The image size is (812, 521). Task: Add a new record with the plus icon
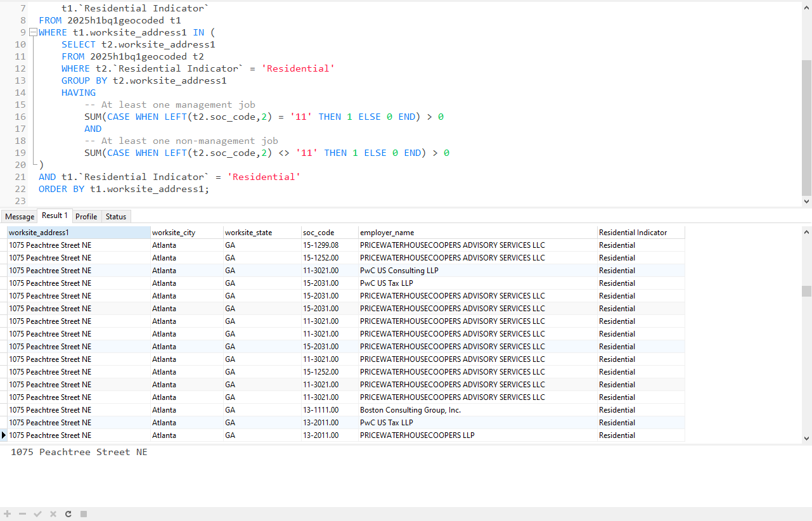(x=8, y=514)
